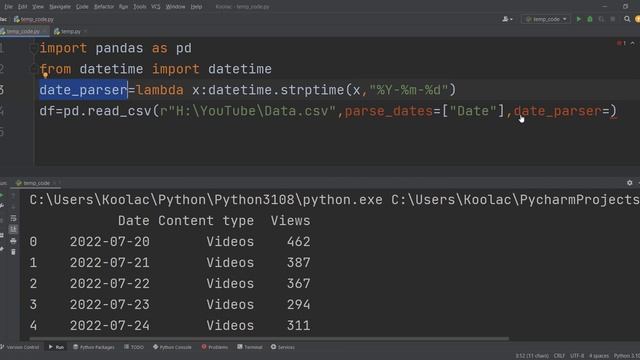Open the temp_code run configuration dropdown

545,19
